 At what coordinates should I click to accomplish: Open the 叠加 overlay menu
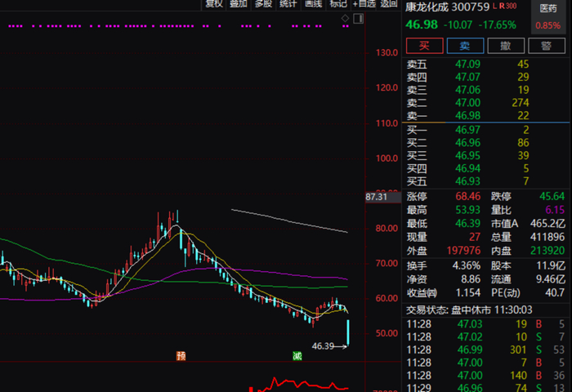coord(239,4)
